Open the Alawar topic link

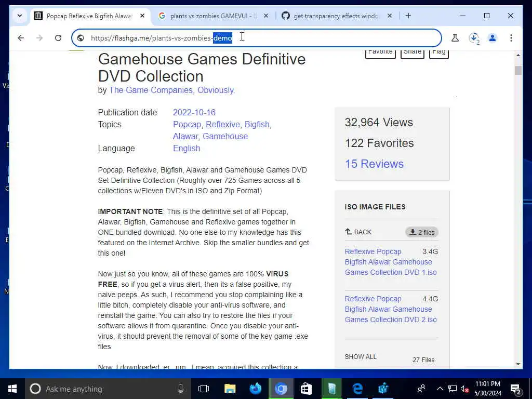[186, 137]
